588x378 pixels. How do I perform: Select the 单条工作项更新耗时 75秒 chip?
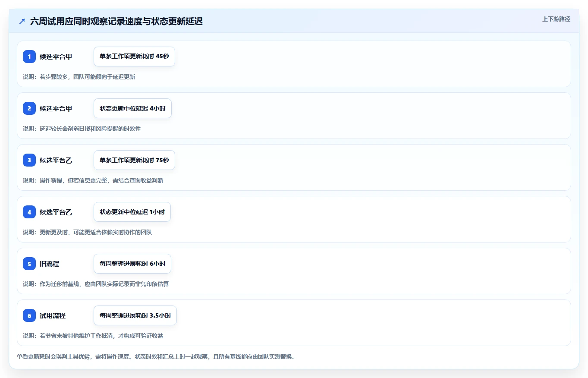click(134, 160)
